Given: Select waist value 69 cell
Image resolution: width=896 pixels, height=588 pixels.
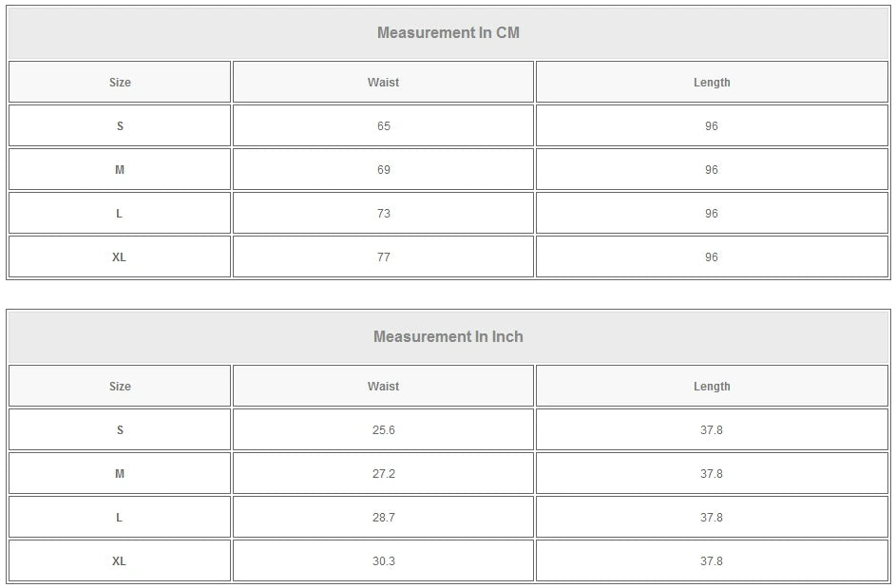Looking at the screenshot, I should click(383, 170).
